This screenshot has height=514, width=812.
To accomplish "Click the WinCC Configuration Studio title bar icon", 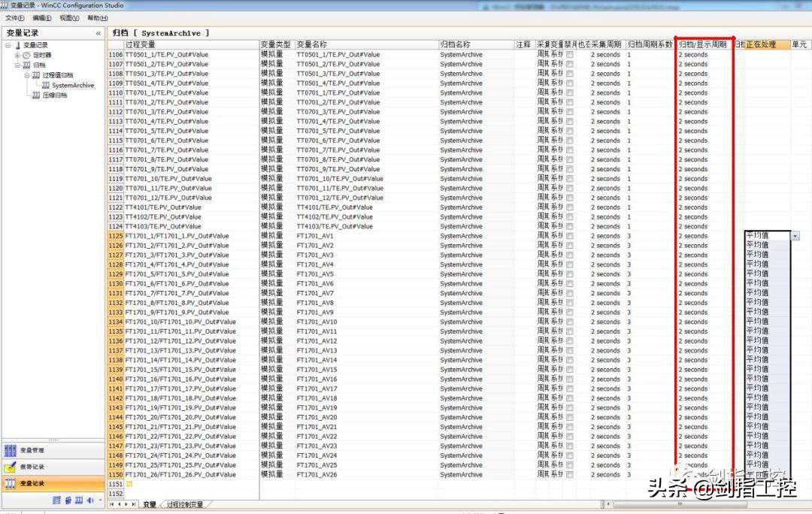I will click(x=6, y=5).
